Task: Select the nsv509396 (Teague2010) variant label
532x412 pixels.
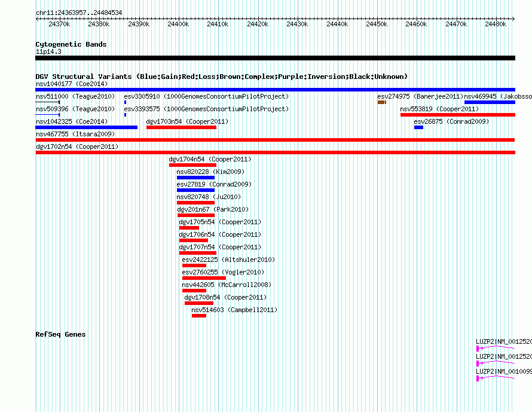Action: [x=75, y=109]
